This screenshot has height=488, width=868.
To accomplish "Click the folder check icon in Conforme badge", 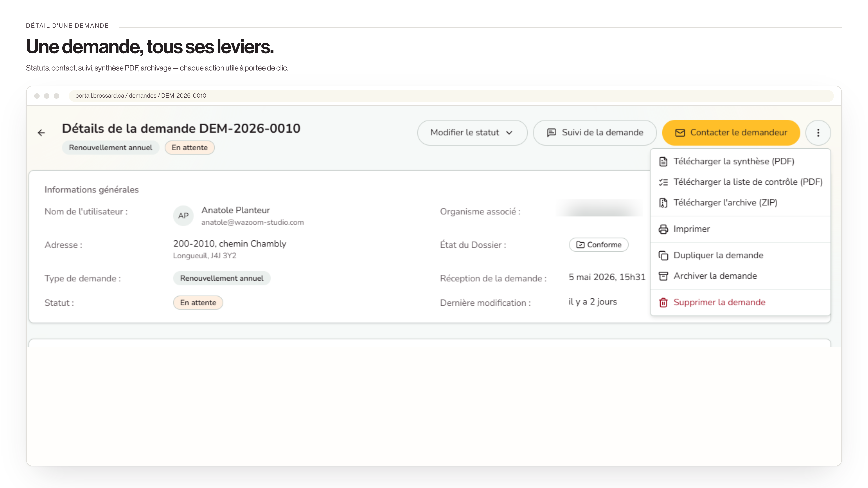I will (x=580, y=245).
